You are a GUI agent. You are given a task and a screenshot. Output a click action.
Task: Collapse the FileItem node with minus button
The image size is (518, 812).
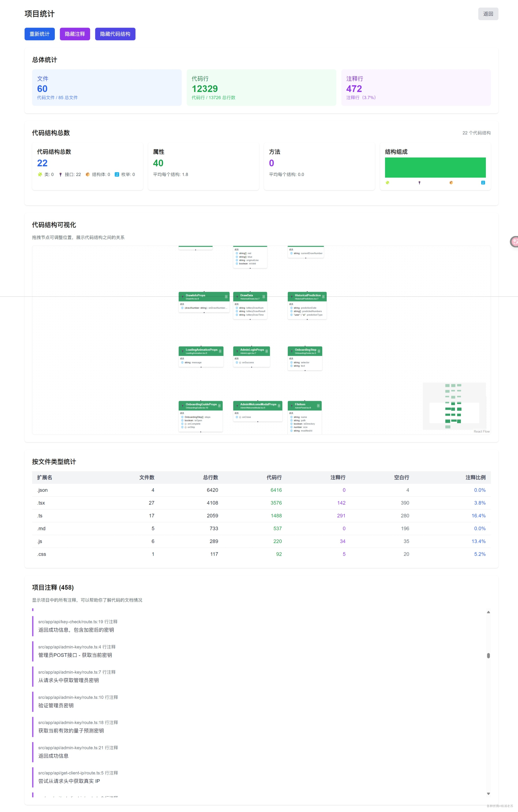coord(318,406)
